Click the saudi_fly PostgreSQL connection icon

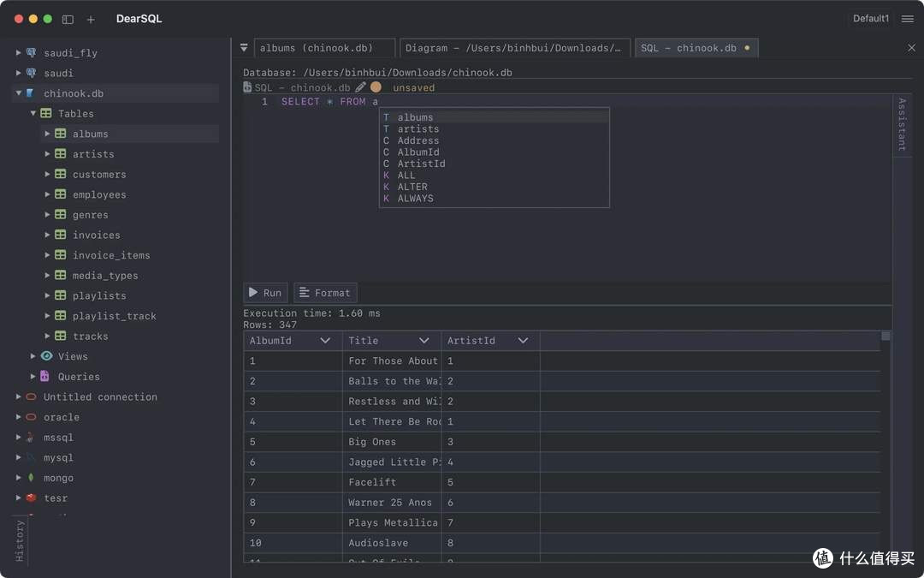pos(32,53)
